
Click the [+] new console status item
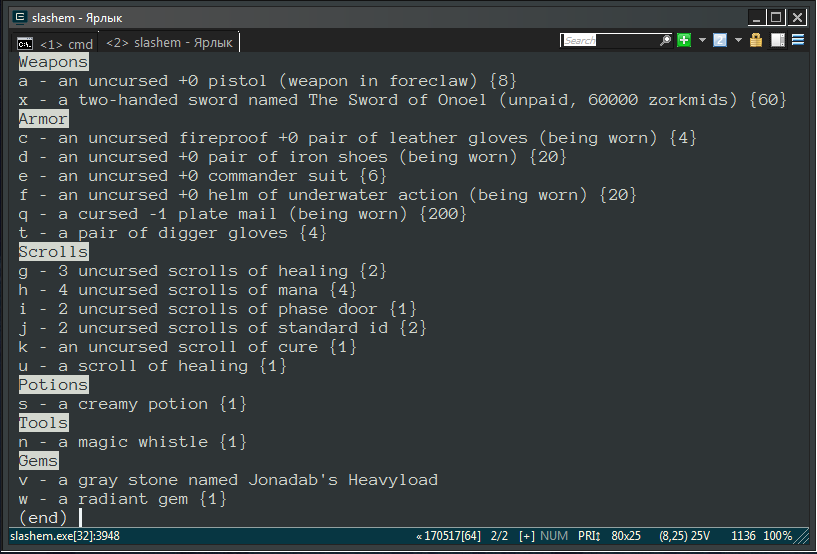point(527,536)
